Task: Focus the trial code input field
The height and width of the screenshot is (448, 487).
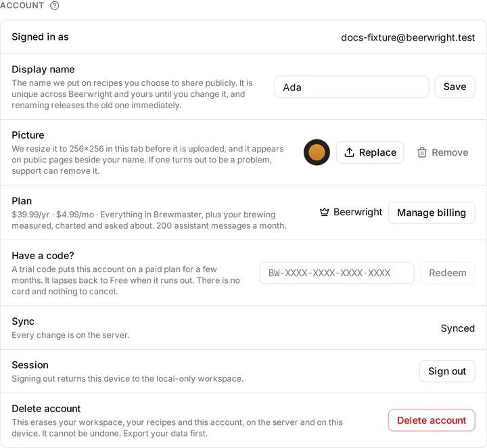Action: pyautogui.click(x=337, y=273)
